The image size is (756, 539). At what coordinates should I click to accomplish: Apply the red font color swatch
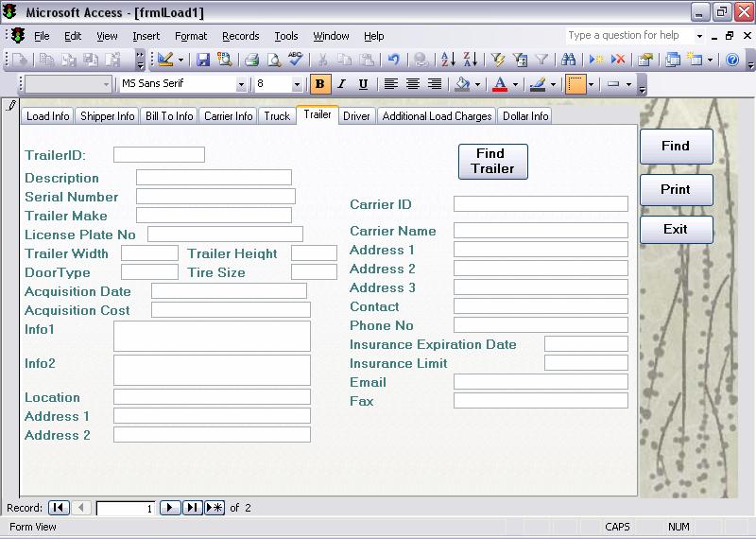pyautogui.click(x=500, y=84)
